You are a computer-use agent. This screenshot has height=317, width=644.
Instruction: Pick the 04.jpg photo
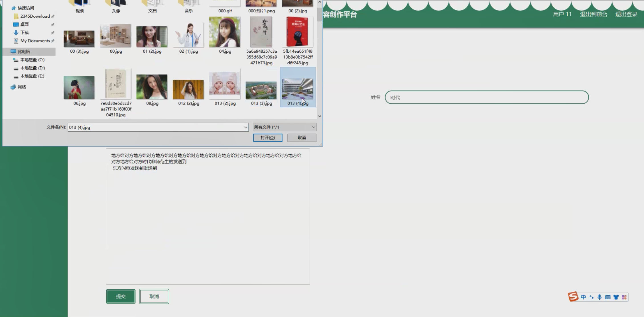click(x=225, y=32)
